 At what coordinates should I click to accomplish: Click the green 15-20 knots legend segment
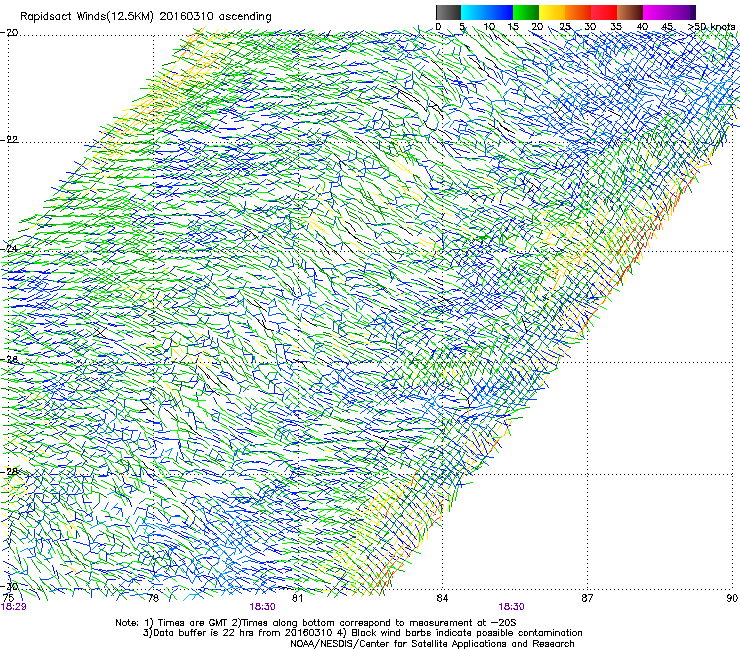[x=526, y=12]
